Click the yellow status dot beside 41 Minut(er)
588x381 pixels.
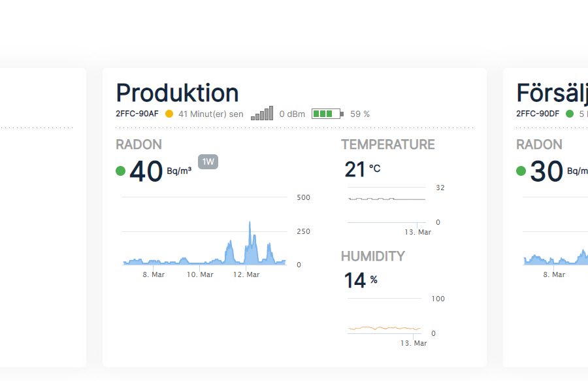(x=169, y=113)
